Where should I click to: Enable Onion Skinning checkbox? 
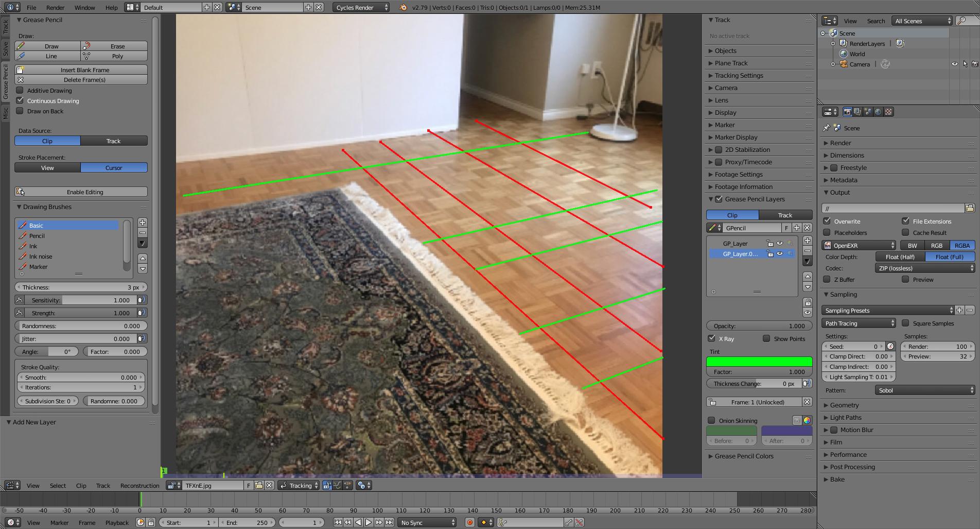click(x=712, y=420)
